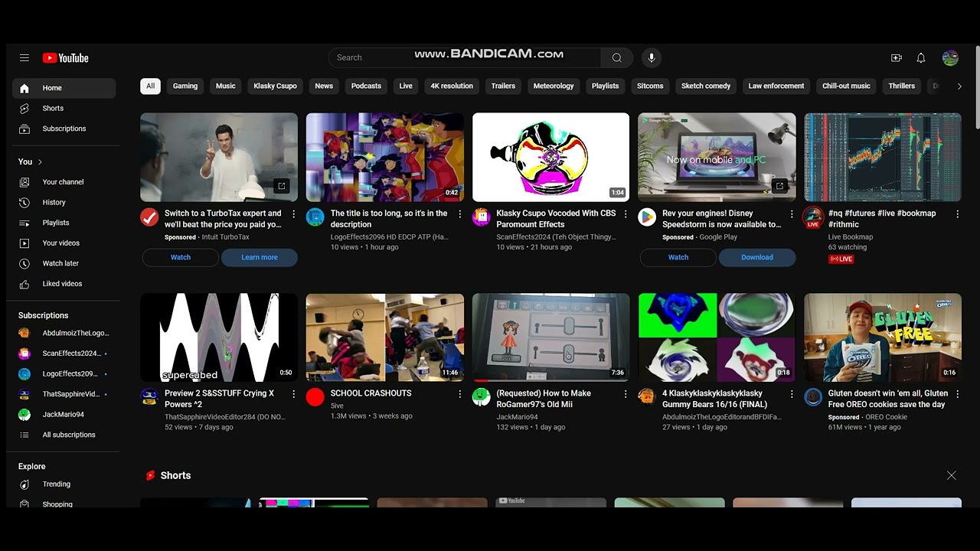
Task: Click Watch on Disney Speedstorm ad
Action: click(x=678, y=258)
